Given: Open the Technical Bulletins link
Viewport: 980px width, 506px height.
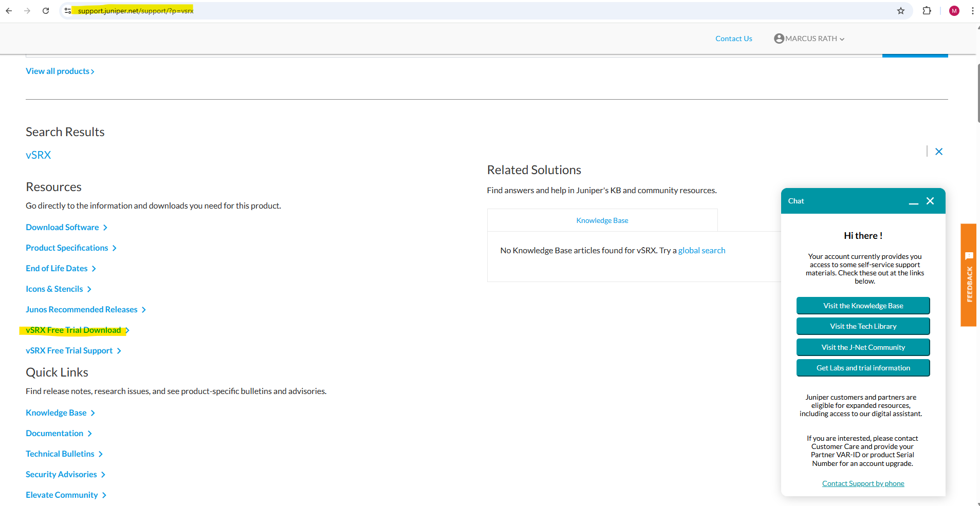Looking at the screenshot, I should coord(64,454).
